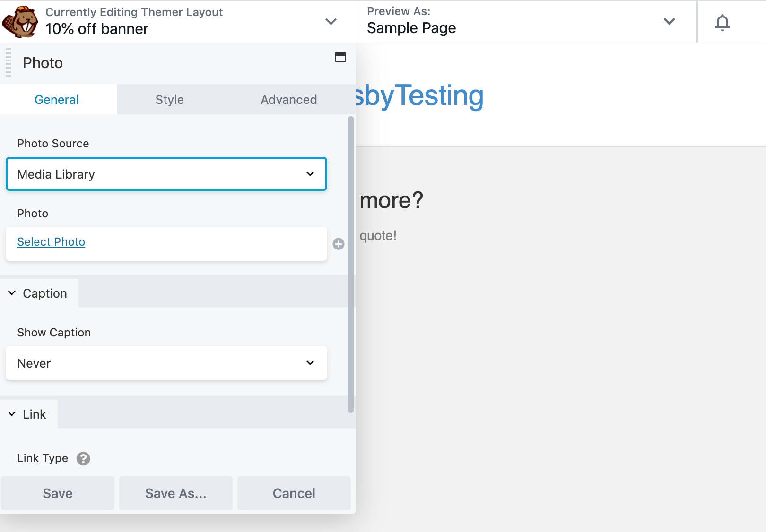Save the Photo module settings

(57, 493)
